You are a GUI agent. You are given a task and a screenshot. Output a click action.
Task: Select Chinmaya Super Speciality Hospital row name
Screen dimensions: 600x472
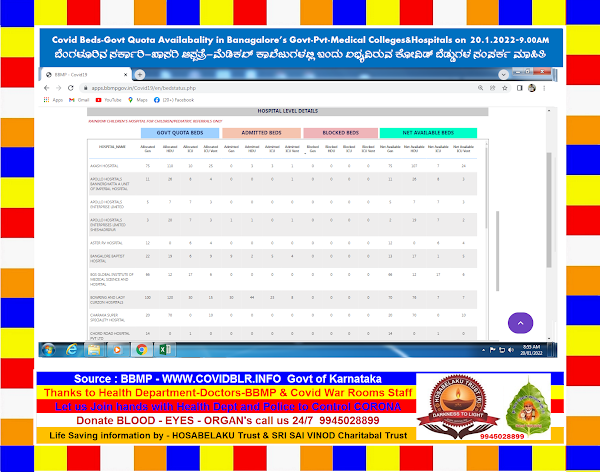click(x=107, y=318)
